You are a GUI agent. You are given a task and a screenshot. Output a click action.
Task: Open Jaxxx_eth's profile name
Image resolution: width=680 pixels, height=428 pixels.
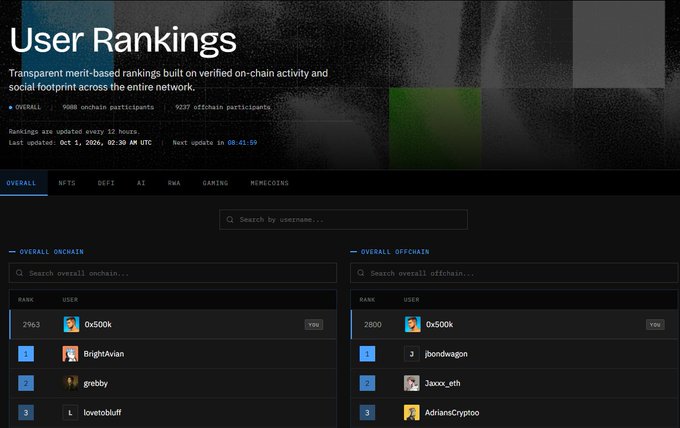[442, 383]
